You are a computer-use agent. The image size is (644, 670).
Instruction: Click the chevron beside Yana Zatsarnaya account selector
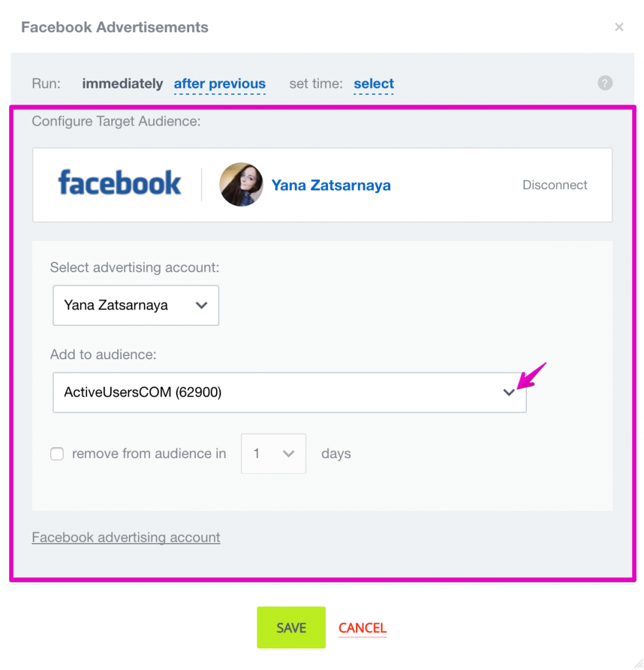[x=202, y=306]
